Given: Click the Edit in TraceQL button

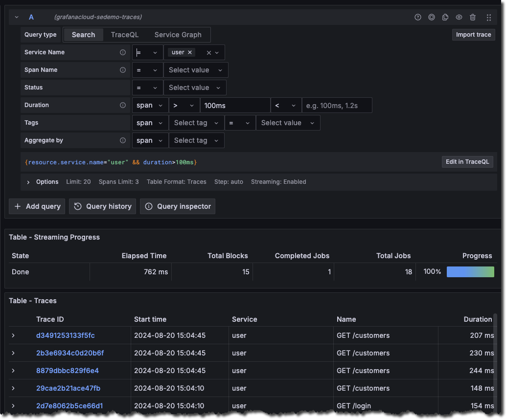Looking at the screenshot, I should 467,161.
